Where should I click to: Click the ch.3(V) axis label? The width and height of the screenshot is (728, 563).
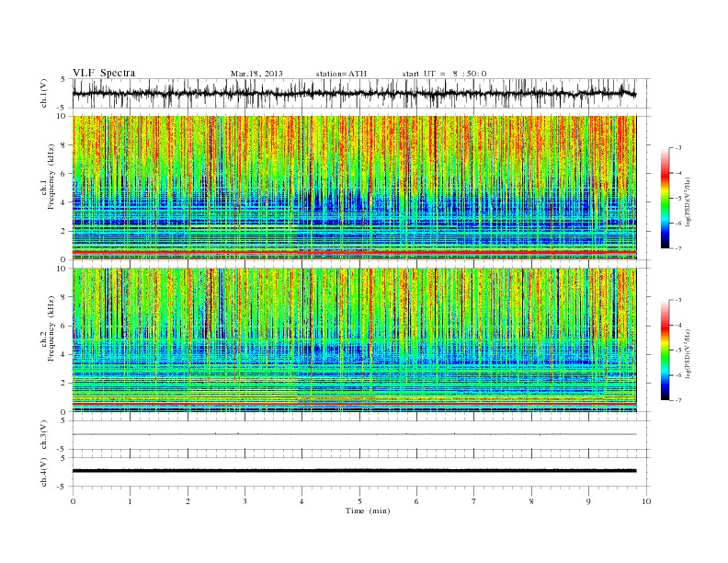click(x=45, y=435)
